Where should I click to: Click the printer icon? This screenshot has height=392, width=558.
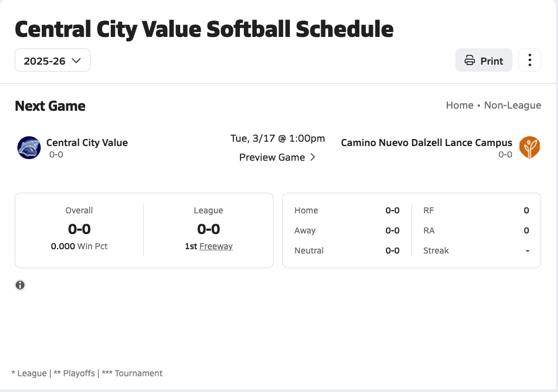470,60
